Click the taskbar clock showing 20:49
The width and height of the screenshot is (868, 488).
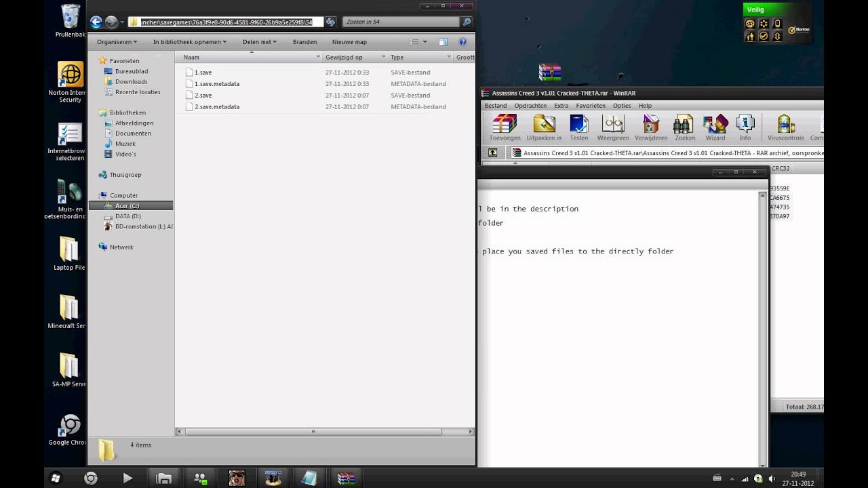(x=798, y=479)
